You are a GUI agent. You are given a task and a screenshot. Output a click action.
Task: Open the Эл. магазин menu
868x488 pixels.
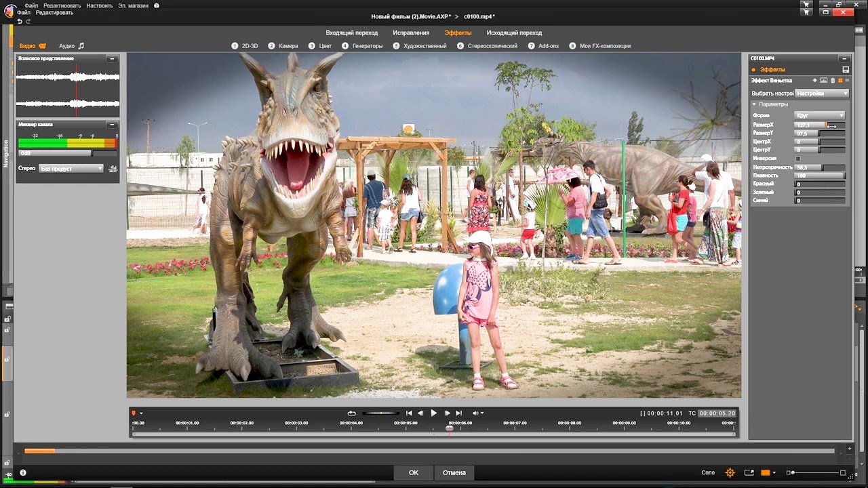pos(134,5)
